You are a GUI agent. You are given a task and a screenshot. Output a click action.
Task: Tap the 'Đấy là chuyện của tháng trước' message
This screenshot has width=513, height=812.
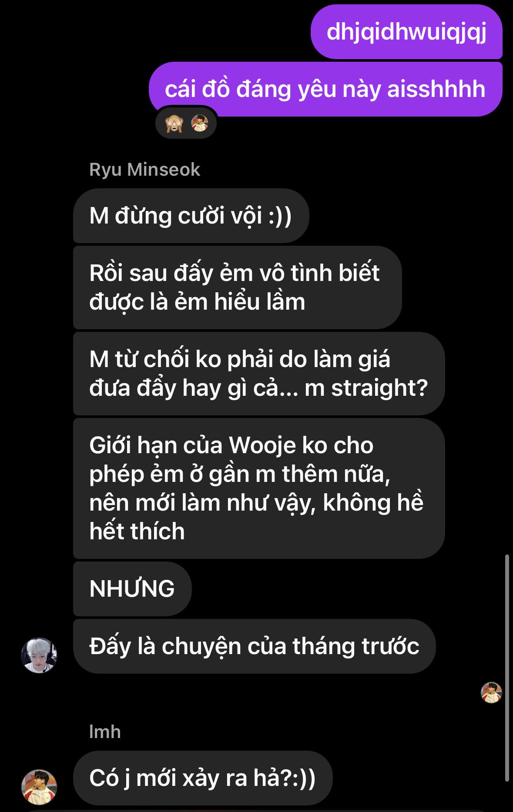tap(254, 646)
